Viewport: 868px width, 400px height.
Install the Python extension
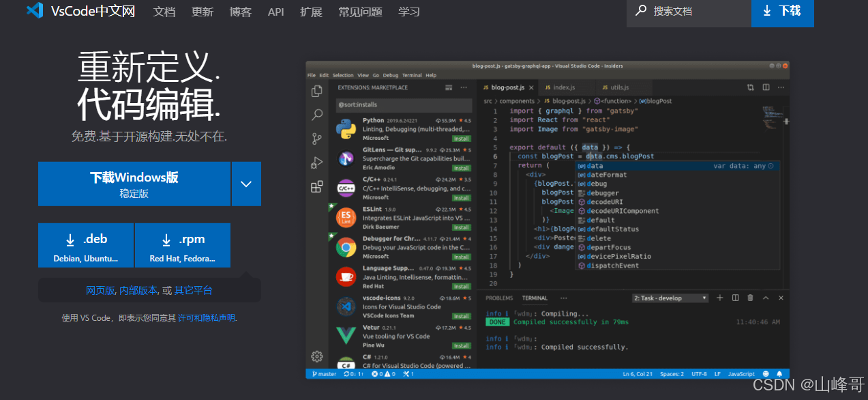pos(462,138)
